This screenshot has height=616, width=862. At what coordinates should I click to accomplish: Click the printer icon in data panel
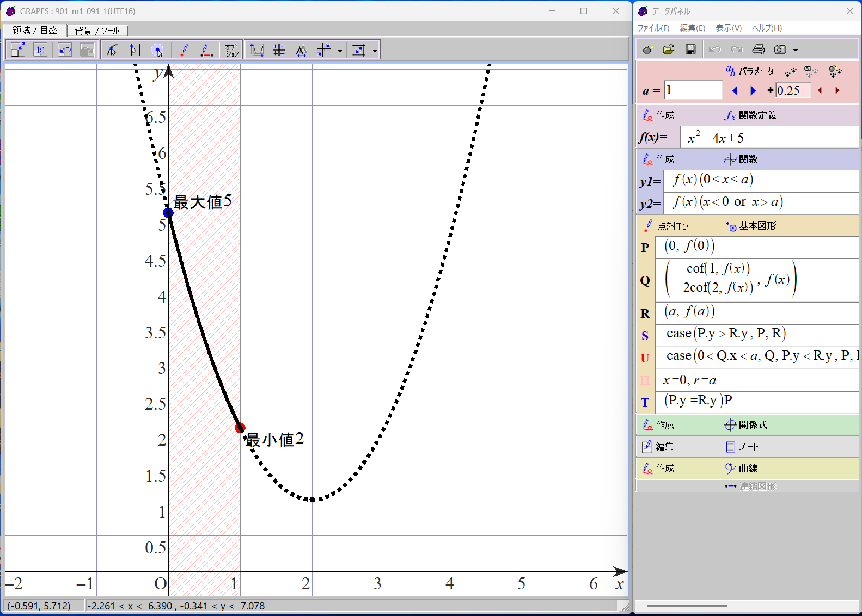coord(758,50)
